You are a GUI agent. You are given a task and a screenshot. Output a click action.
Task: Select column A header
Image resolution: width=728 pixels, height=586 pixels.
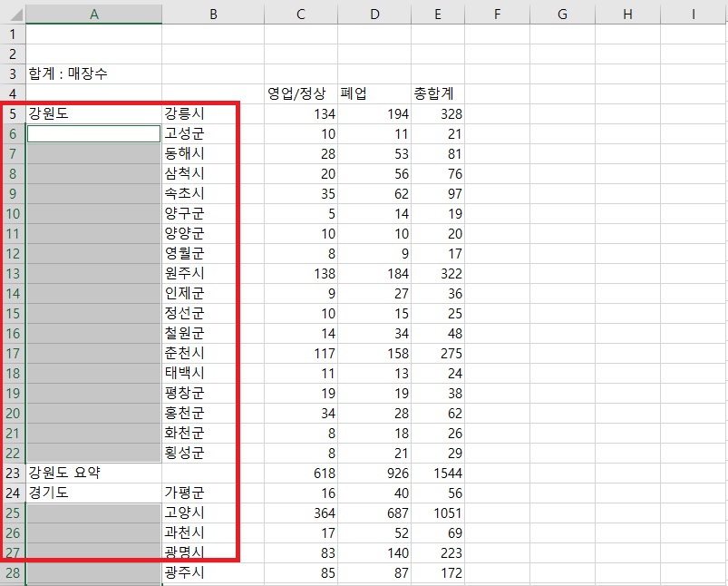(93, 15)
